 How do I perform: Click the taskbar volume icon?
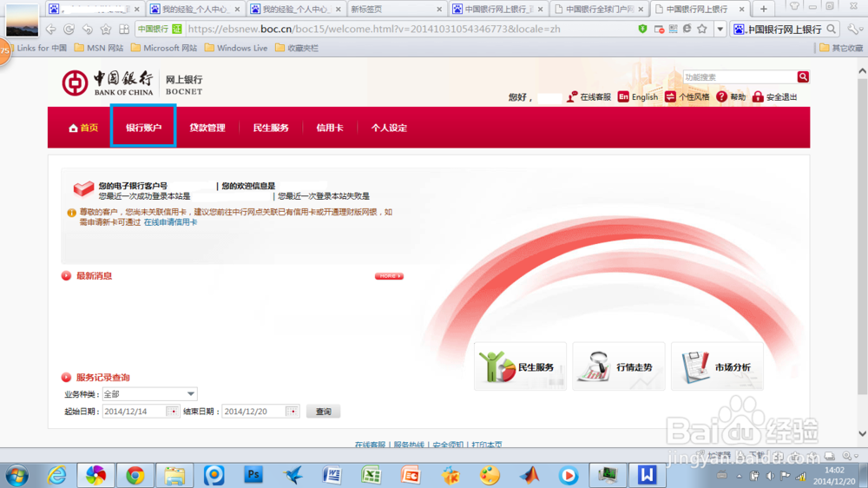pyautogui.click(x=770, y=476)
